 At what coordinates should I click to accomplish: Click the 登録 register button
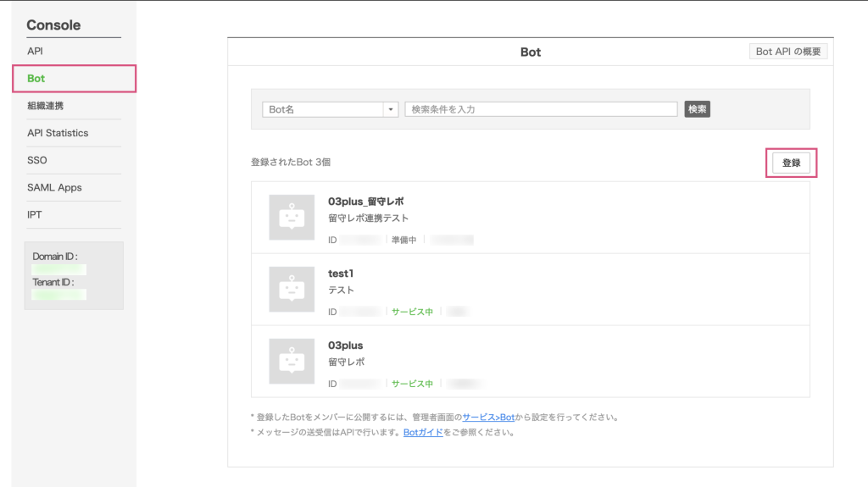click(791, 163)
